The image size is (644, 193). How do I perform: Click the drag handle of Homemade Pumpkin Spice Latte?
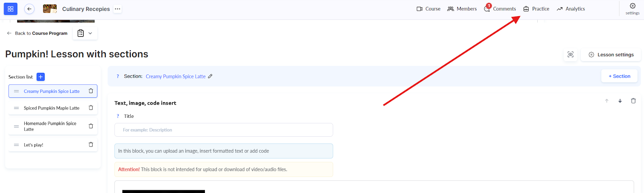(17, 126)
